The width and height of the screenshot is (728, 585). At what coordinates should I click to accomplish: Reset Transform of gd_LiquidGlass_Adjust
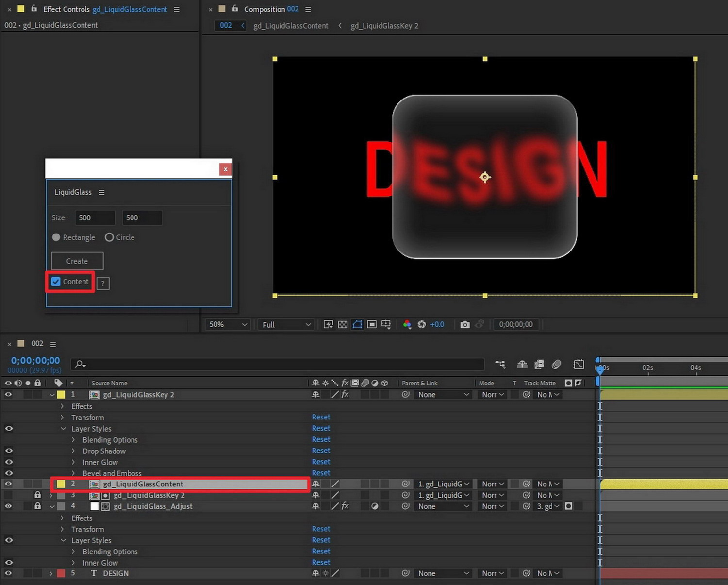tap(321, 529)
